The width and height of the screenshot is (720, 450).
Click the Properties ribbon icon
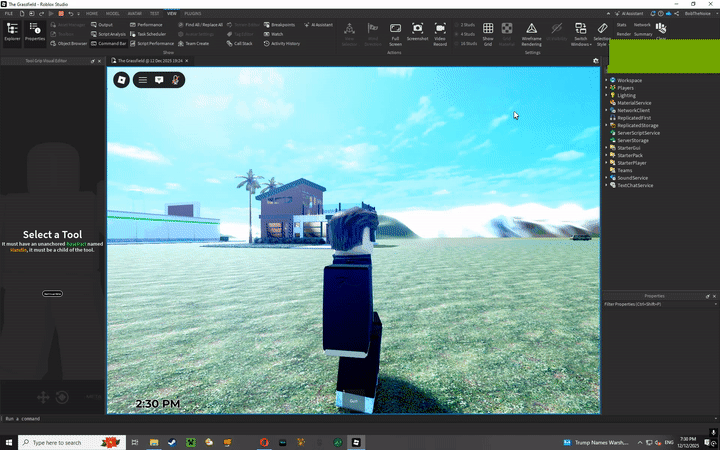35,32
